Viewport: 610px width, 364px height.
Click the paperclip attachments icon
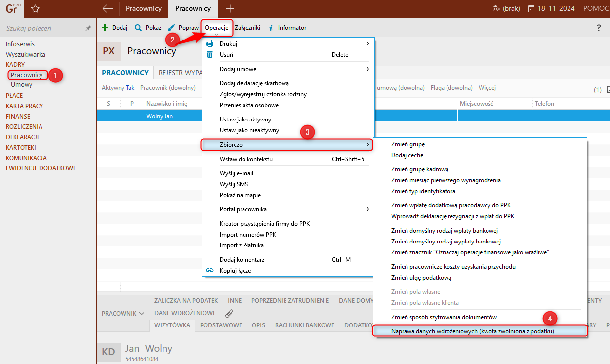pos(229,313)
